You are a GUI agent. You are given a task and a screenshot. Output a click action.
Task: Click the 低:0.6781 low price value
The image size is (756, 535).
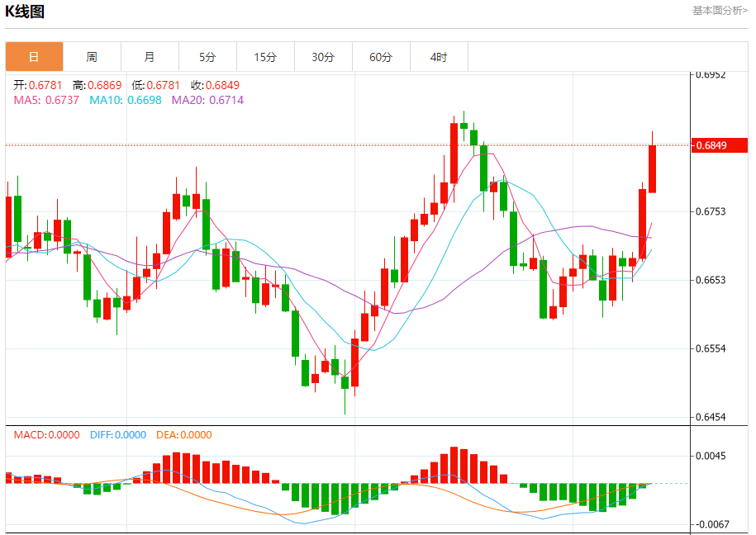coord(155,85)
